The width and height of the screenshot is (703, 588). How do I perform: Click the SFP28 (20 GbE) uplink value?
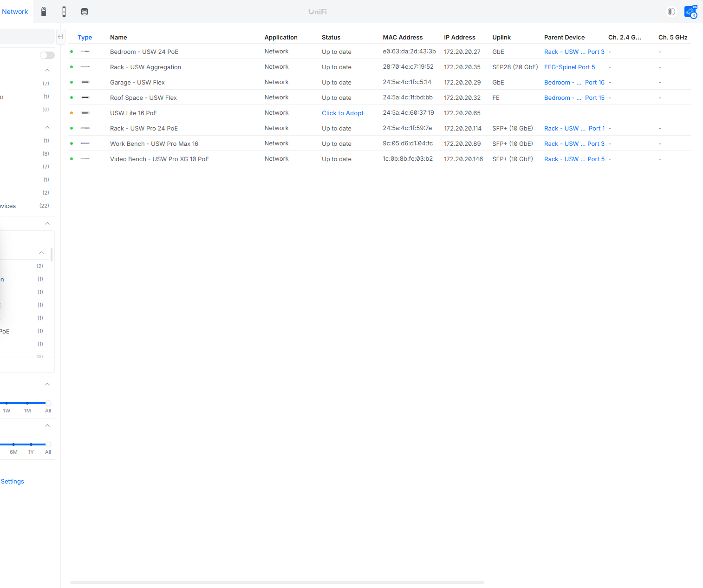515,67
